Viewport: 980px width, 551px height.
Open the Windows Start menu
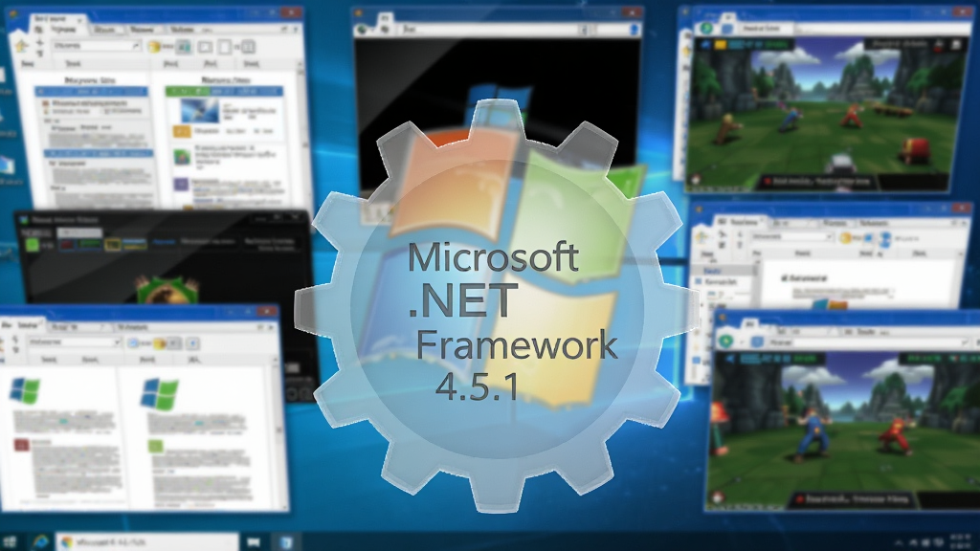(9, 541)
